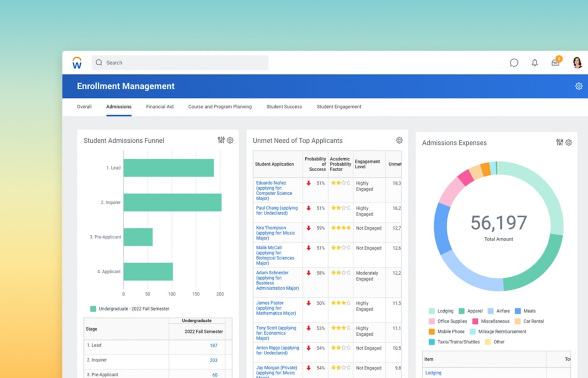Open the inbox tray icon
Image resolution: width=588 pixels, height=378 pixels.
[x=555, y=63]
